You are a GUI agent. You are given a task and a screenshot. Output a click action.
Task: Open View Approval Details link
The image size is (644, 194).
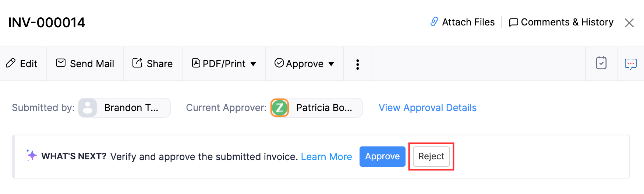427,108
